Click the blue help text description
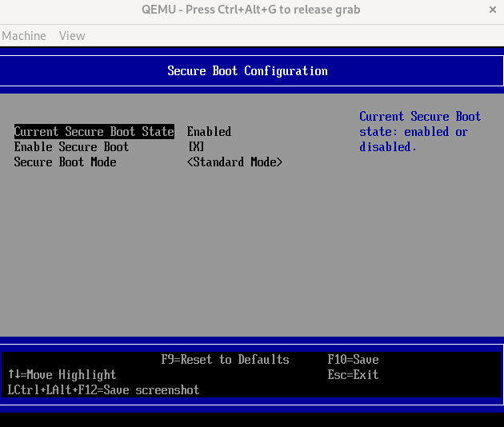This screenshot has height=427, width=504. [420, 131]
